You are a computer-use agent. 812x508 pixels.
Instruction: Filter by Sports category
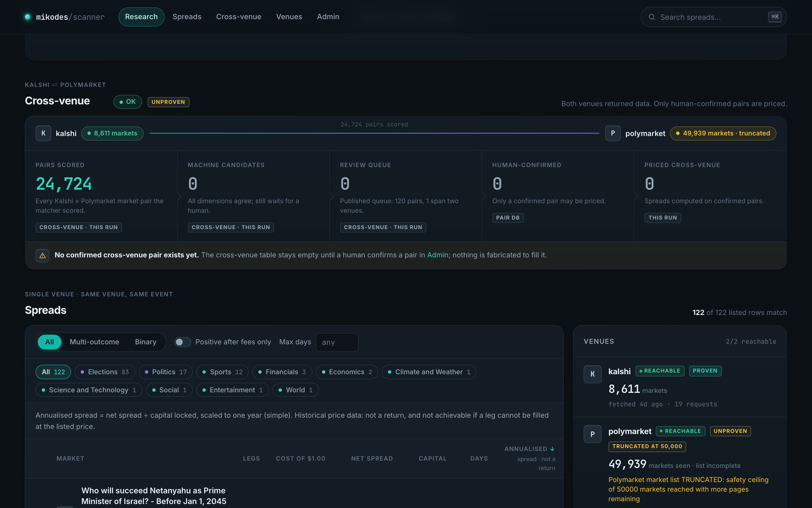pyautogui.click(x=222, y=372)
